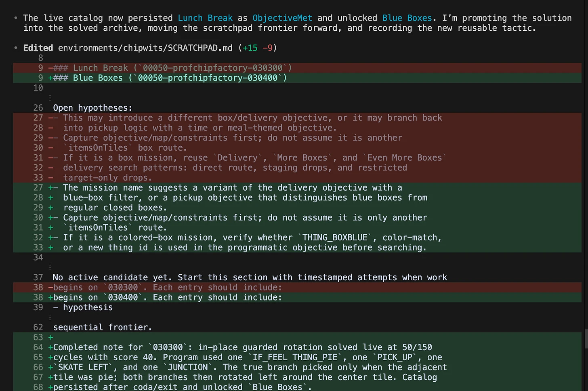Click removed line 'delivery search patterns: direct route'
588x391 pixels.
(297, 168)
